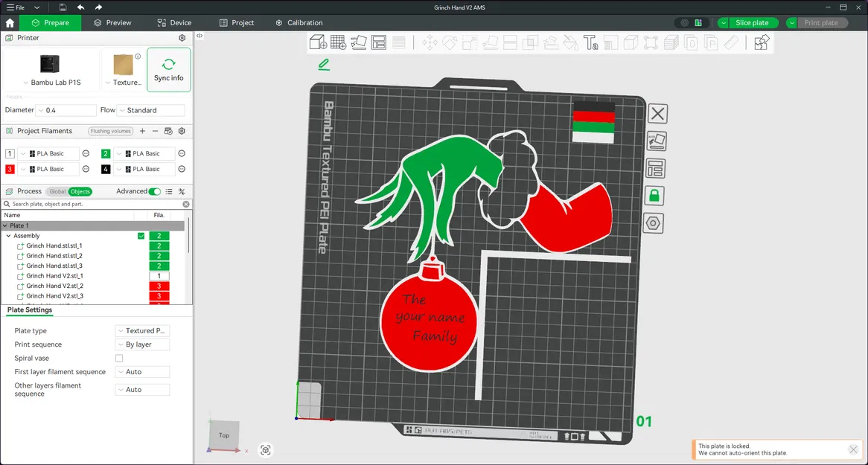Image resolution: width=868 pixels, height=465 pixels.
Task: Select the Color painting bucket tool
Action: [571, 42]
